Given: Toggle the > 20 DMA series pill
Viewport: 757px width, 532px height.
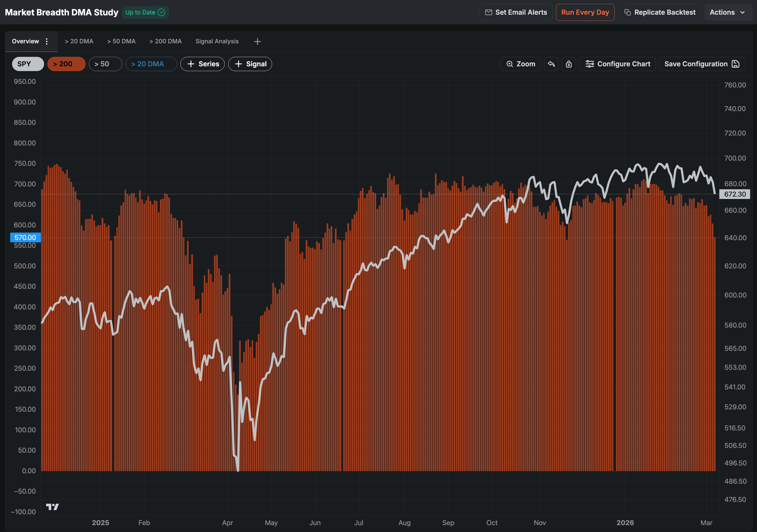Looking at the screenshot, I should coord(151,64).
